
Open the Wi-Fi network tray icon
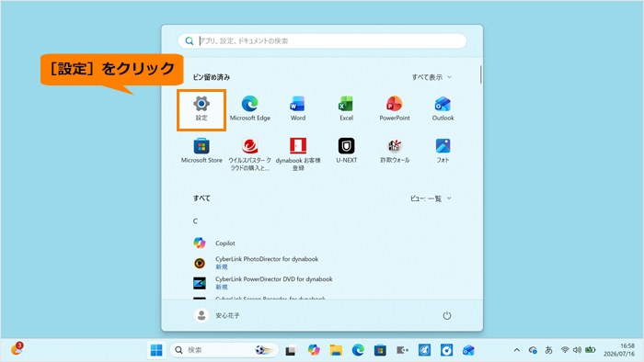(x=565, y=350)
